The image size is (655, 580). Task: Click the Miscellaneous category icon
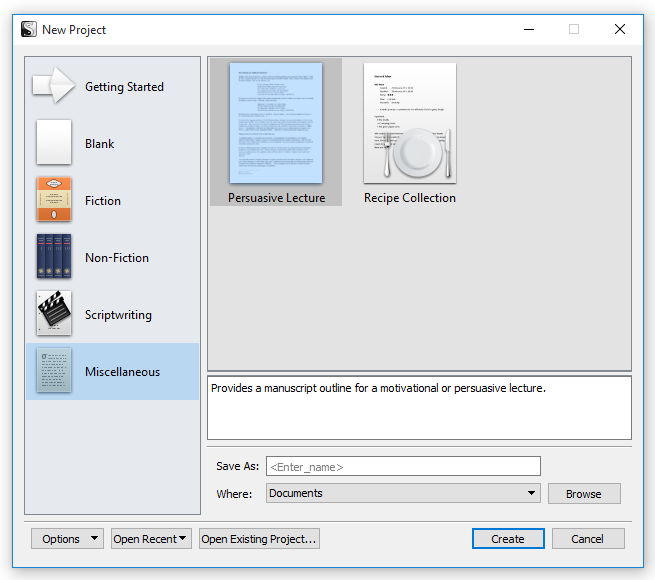point(54,370)
